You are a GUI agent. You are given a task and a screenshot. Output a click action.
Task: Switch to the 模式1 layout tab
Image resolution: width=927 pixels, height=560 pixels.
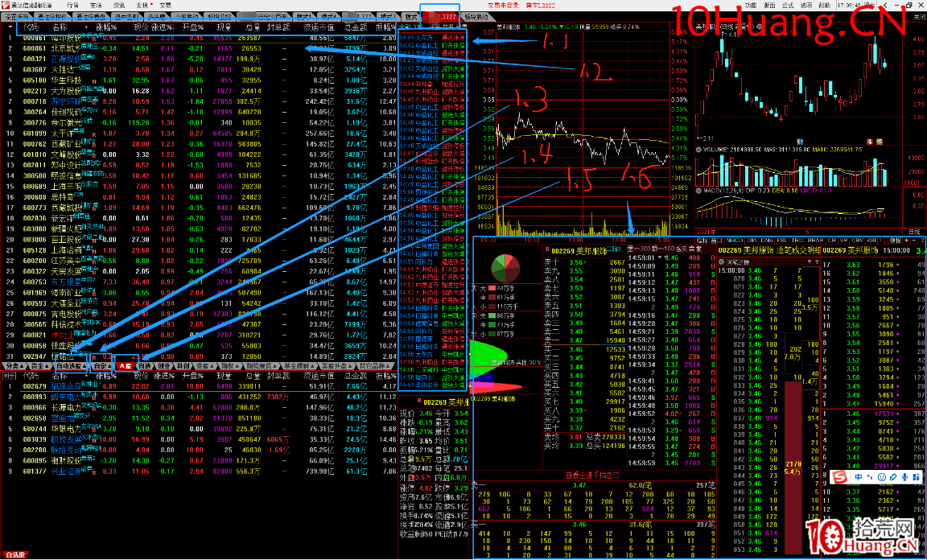[303, 15]
